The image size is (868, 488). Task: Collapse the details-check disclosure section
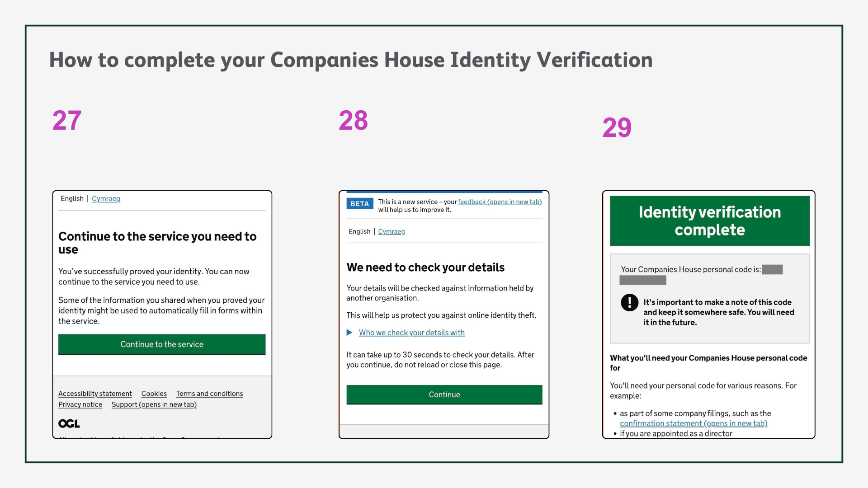(x=411, y=333)
